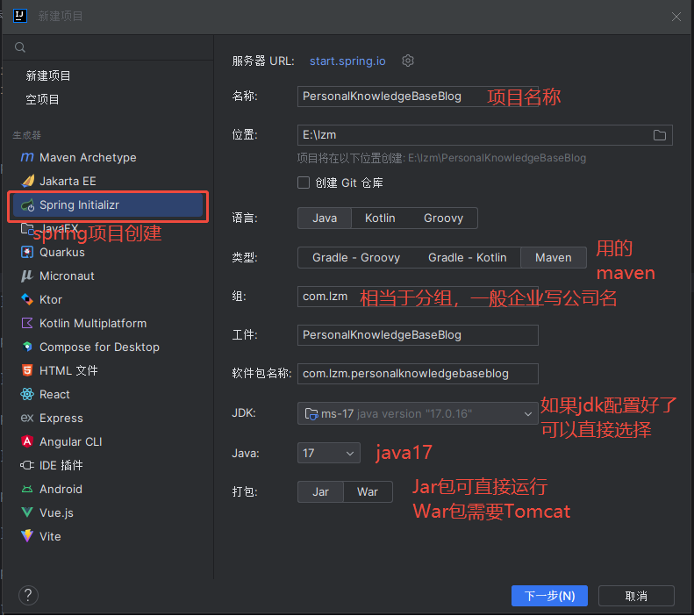This screenshot has width=694, height=616.
Task: Choose Gradle - Kotlin build type
Action: point(467,258)
